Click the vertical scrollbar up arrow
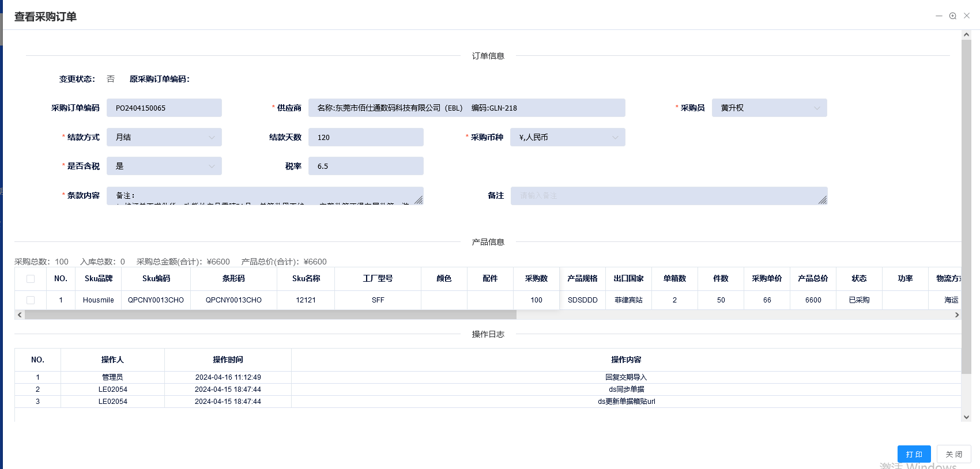Image resolution: width=980 pixels, height=469 pixels. [966, 35]
